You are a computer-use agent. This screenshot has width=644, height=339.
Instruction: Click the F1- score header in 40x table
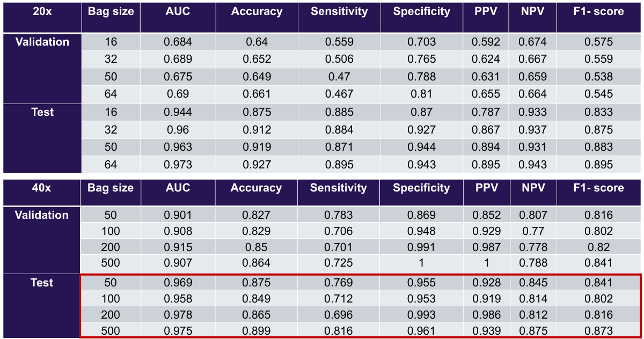click(598, 188)
